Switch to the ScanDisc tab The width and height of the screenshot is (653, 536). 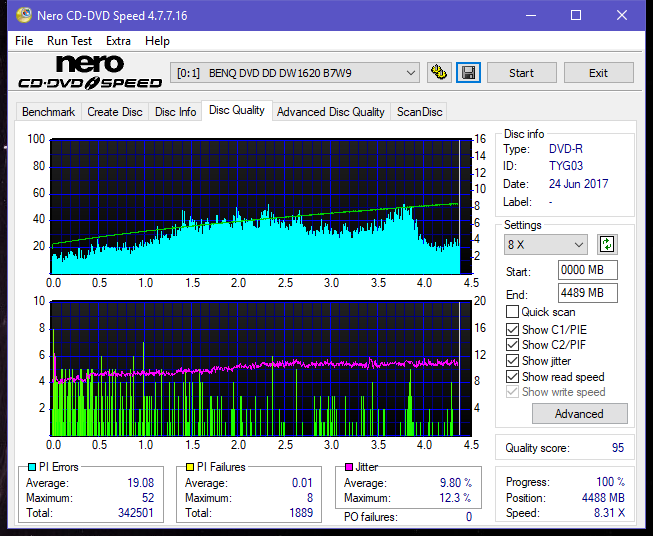pos(419,112)
